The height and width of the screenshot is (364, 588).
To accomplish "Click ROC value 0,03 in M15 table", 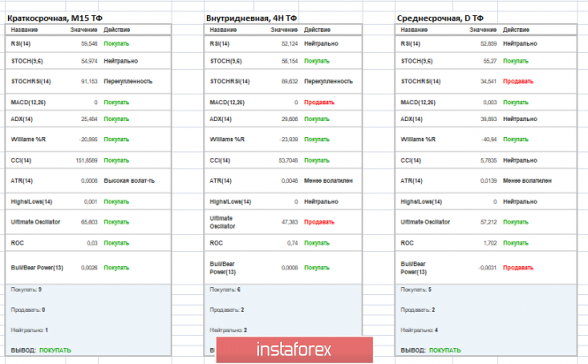I will 92,243.
